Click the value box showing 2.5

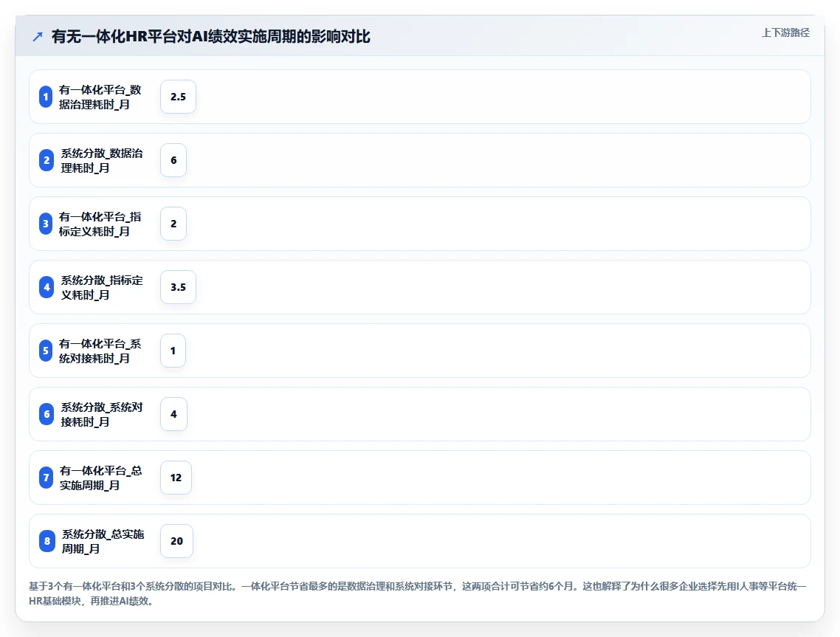coord(179,97)
